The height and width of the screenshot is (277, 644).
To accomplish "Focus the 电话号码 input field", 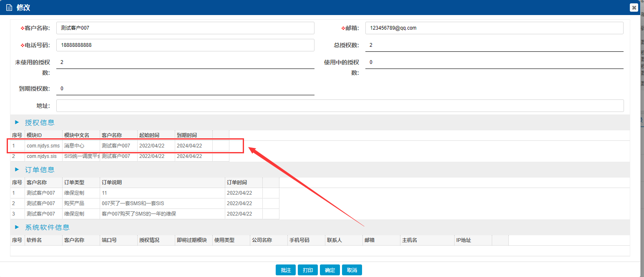I will pyautogui.click(x=185, y=45).
